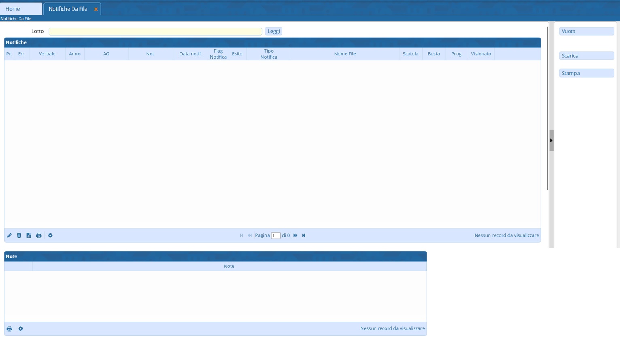Click the pencil edit icon under Notifiche

9,235
